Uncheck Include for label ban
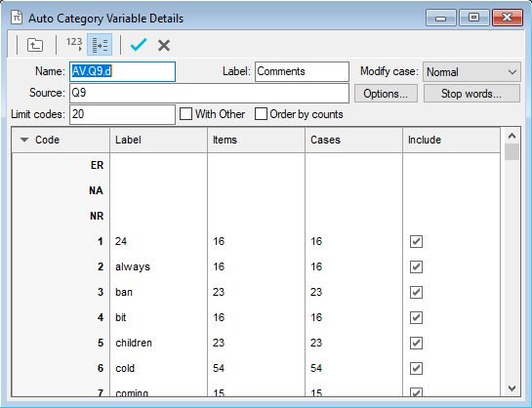Image resolution: width=532 pixels, height=408 pixels. (416, 293)
